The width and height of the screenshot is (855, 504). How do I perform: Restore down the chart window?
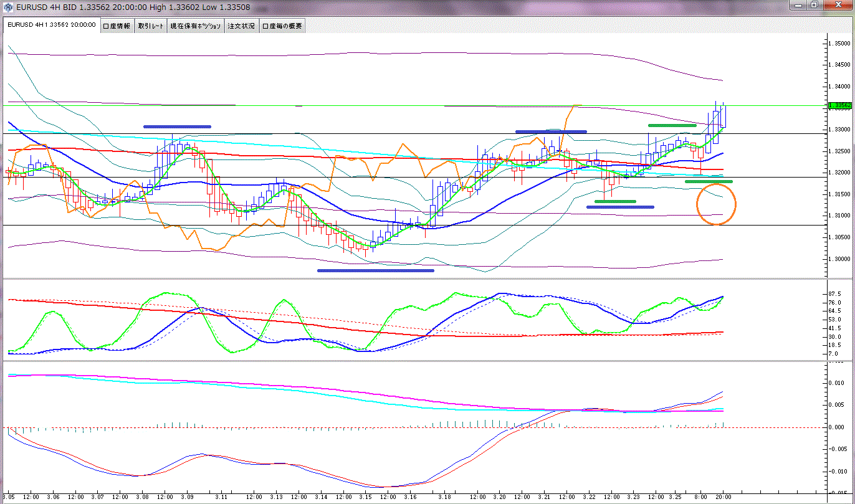[815, 5]
